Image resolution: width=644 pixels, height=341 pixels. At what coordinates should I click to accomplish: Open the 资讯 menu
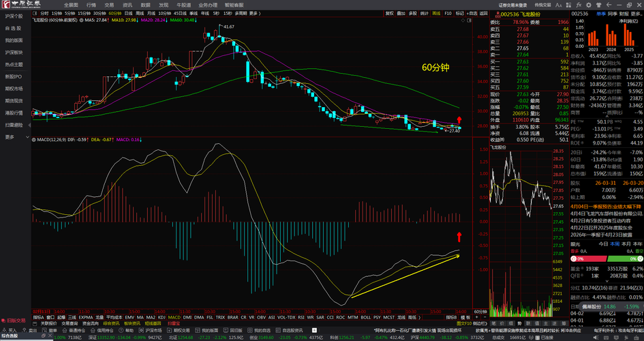127,5
